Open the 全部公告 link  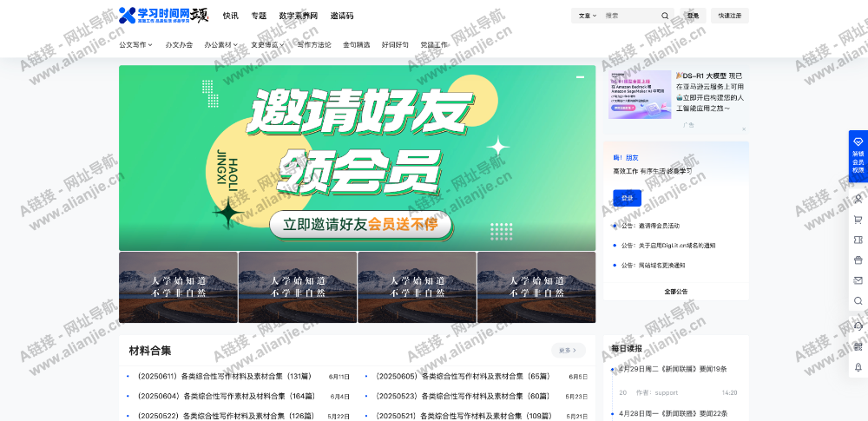tap(676, 292)
